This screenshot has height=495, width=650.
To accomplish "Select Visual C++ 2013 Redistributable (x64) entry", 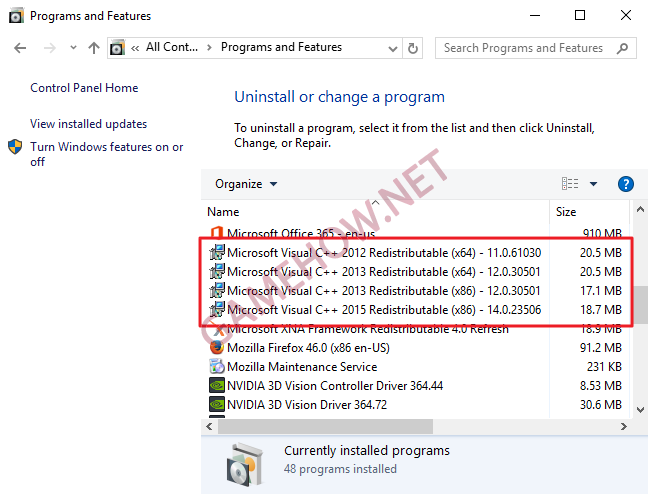I will click(415, 272).
